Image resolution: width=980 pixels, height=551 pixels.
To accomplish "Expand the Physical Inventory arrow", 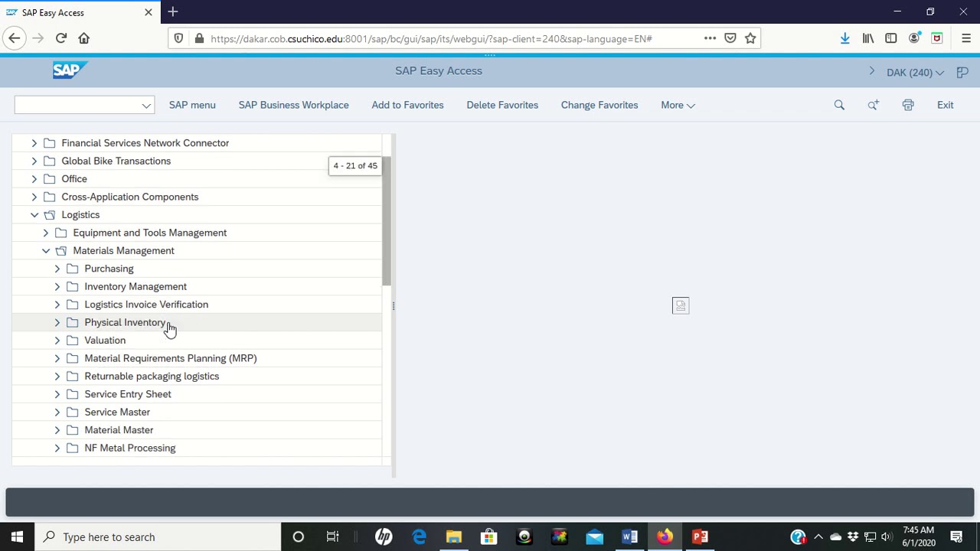I will [x=57, y=322].
